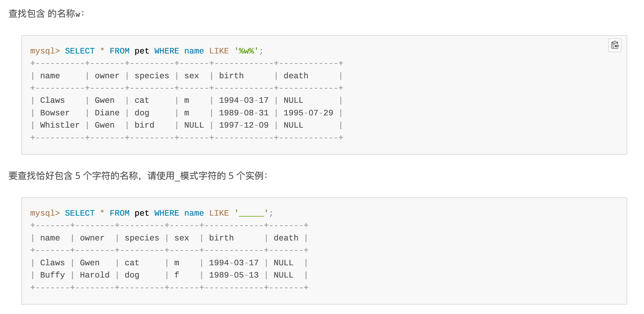Click the underscore pattern string in second query
The width and height of the screenshot is (644, 314).
(x=251, y=213)
